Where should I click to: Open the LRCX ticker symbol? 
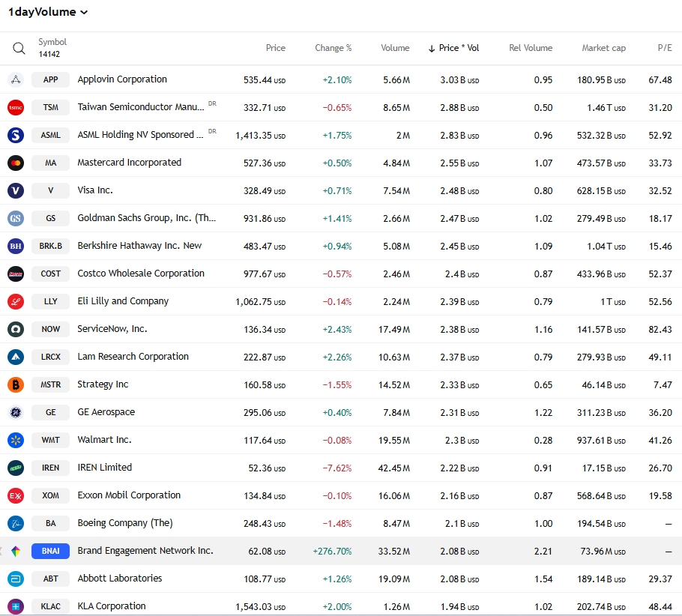coord(50,357)
